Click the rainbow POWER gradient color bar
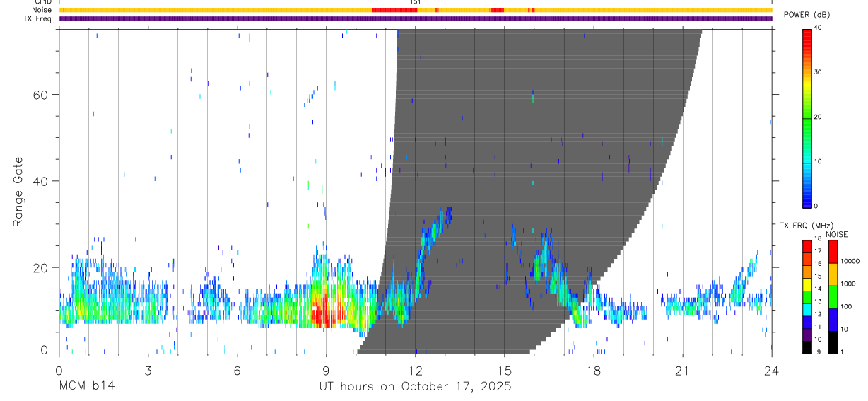The width and height of the screenshot is (868, 401). 807,117
